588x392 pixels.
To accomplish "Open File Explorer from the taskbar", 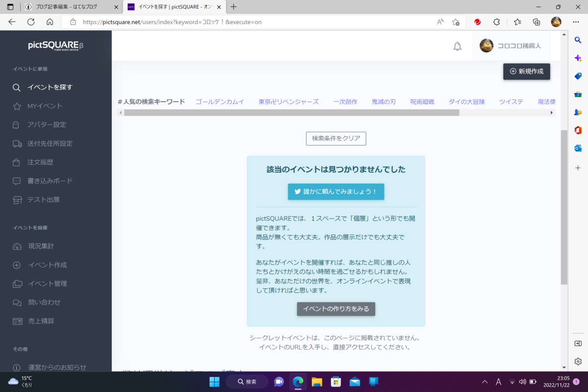I will click(x=317, y=382).
